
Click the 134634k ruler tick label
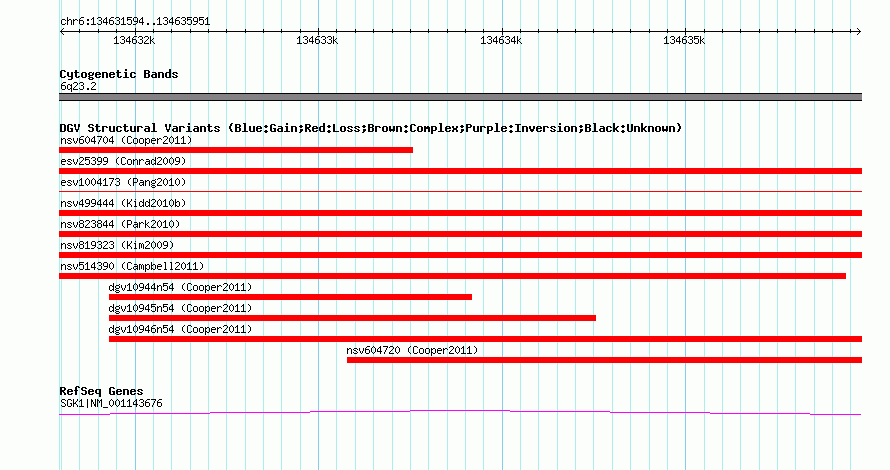(501, 40)
